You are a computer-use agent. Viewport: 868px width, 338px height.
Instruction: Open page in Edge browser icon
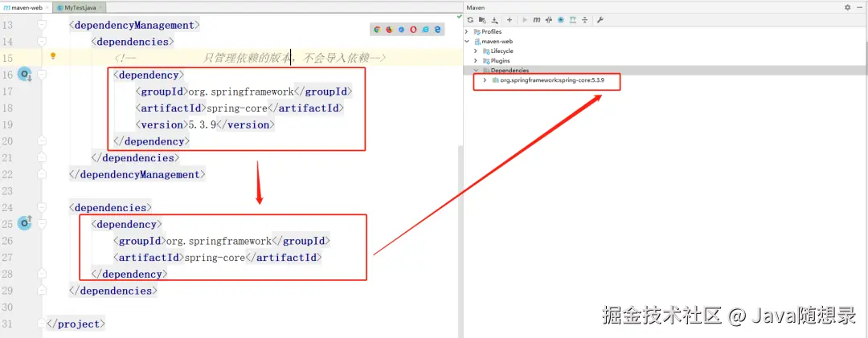(x=437, y=30)
